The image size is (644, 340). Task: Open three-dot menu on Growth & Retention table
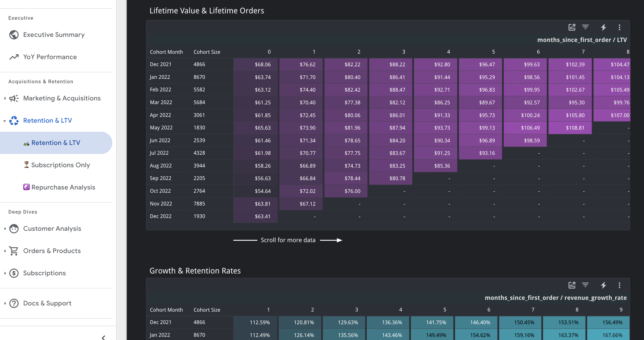[x=619, y=285]
